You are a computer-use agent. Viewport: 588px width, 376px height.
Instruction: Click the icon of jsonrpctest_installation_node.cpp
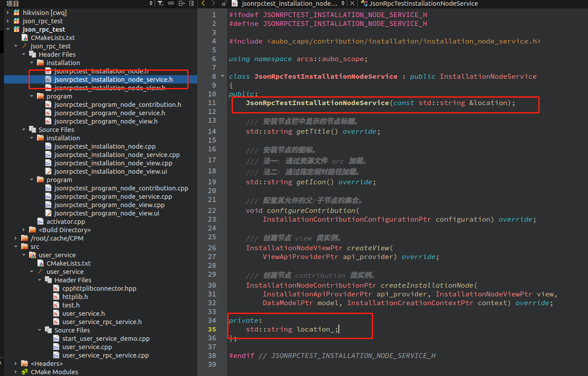48,146
